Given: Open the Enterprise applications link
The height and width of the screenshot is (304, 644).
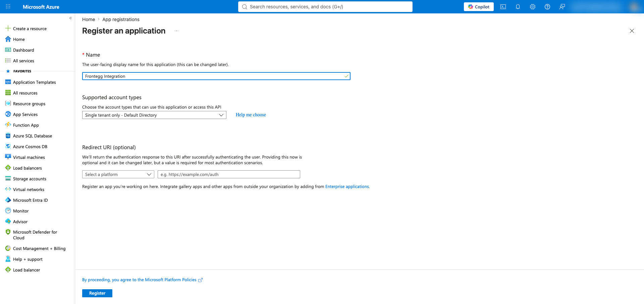Looking at the screenshot, I should point(347,187).
